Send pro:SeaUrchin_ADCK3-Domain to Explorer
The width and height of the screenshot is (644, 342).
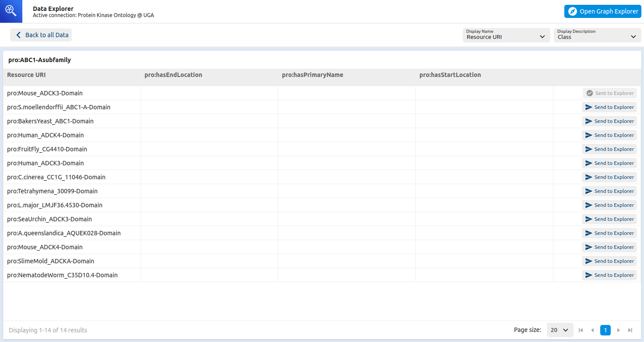tap(609, 219)
